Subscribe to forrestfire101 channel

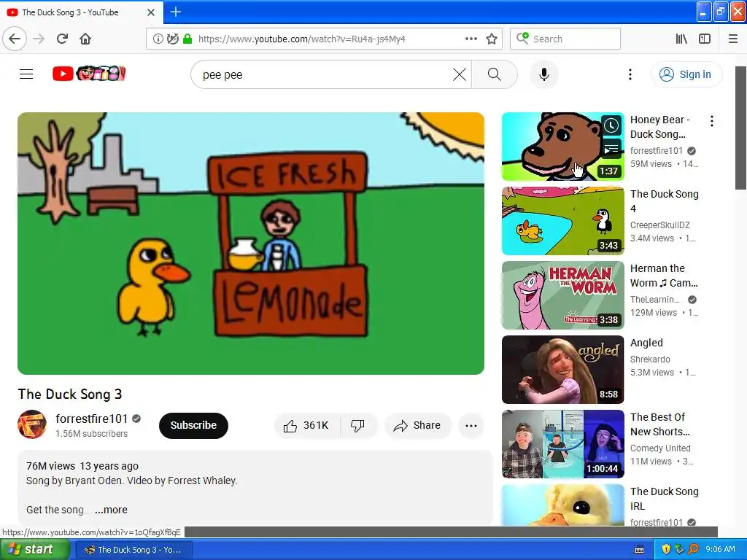193,425
